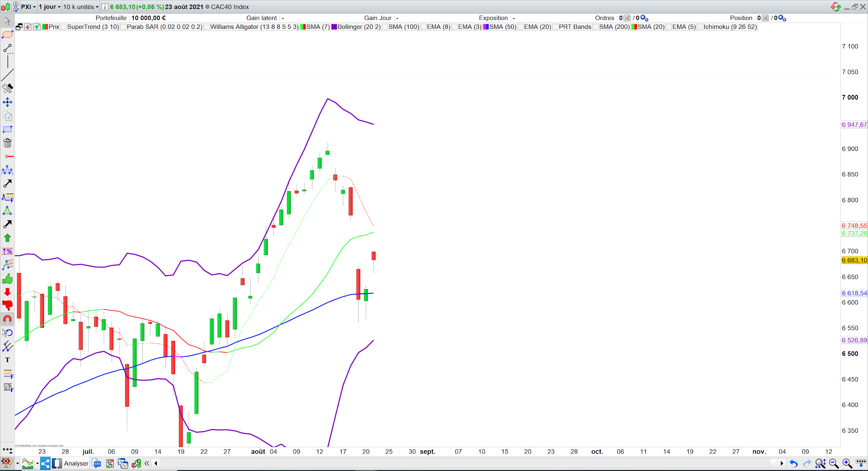Open Position settings gear
This screenshot has width=868, height=471.
[x=782, y=18]
